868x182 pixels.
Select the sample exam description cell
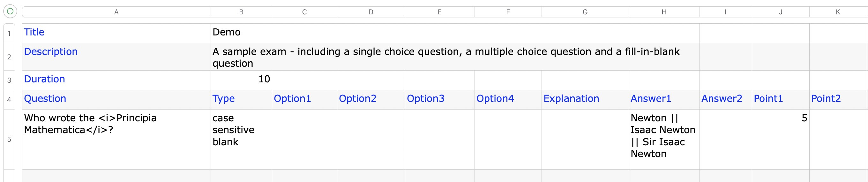[455, 57]
